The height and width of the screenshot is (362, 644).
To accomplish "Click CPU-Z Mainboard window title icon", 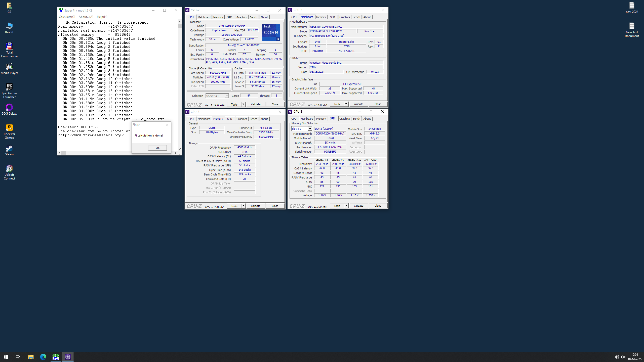I will [290, 10].
